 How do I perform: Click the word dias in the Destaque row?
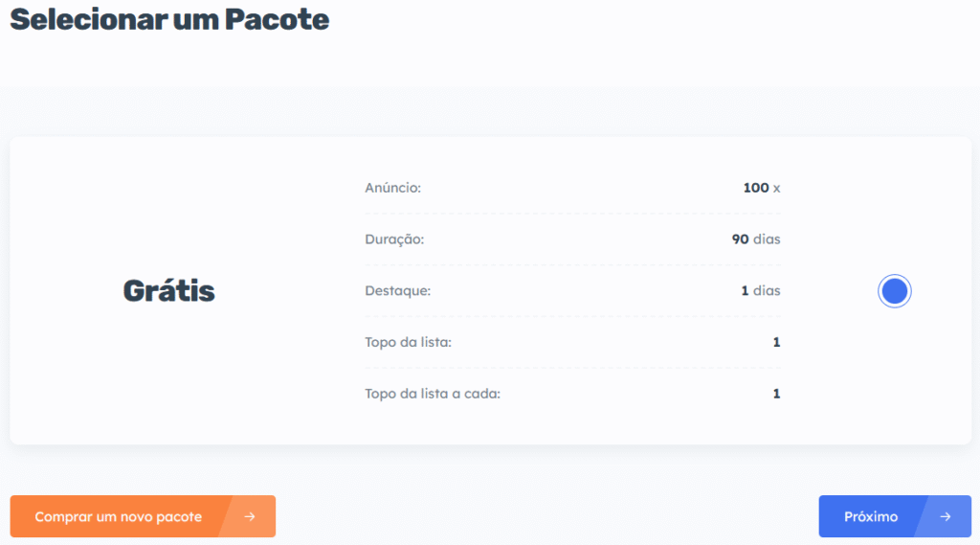pos(767,291)
